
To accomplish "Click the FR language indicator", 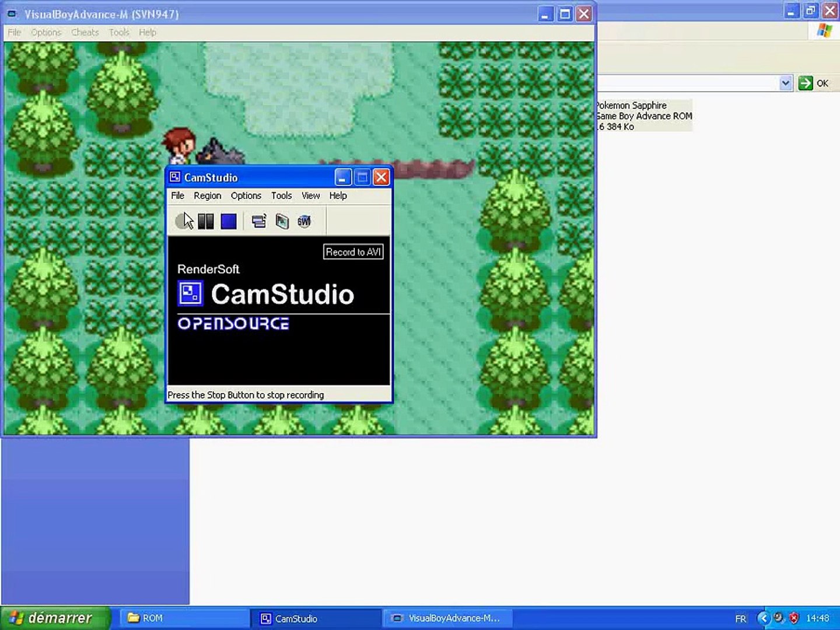I will tap(741, 618).
